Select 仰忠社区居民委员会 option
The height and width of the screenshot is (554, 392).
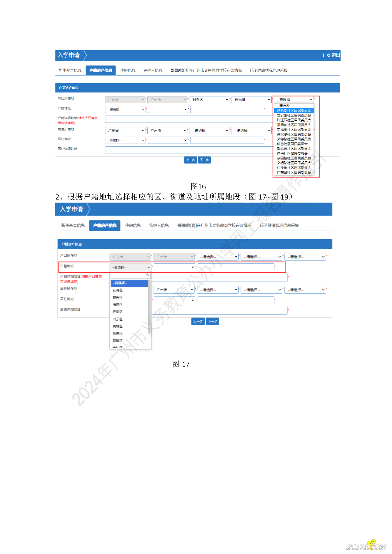294,144
